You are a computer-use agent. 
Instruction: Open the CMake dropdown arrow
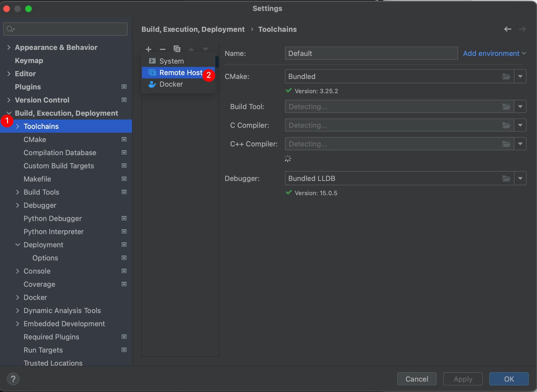[520, 76]
